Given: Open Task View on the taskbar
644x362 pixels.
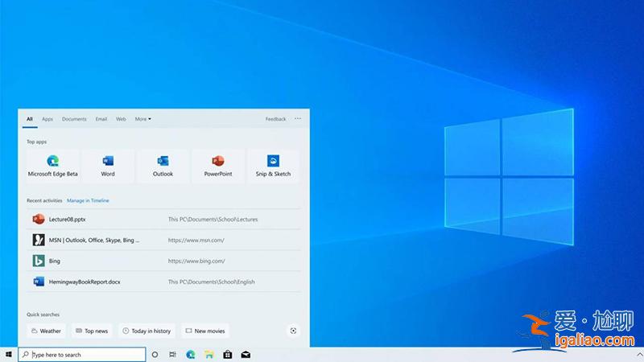Looking at the screenshot, I should [x=172, y=355].
